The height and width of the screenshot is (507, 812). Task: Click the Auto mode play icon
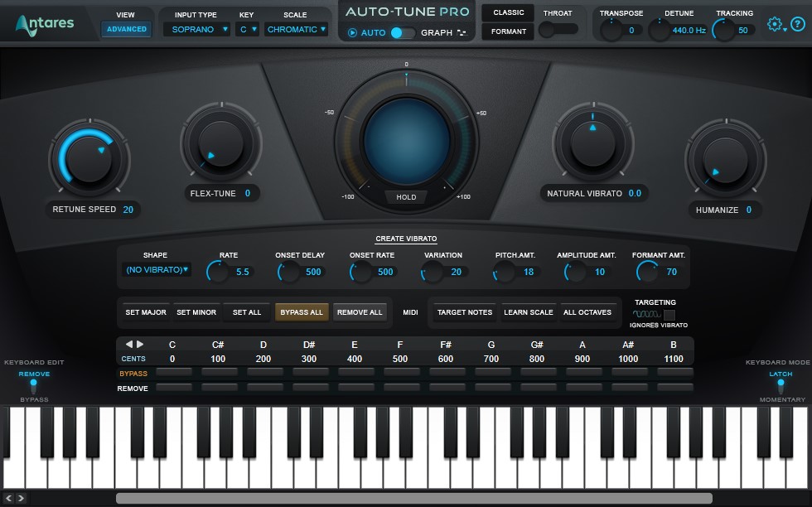tap(352, 32)
